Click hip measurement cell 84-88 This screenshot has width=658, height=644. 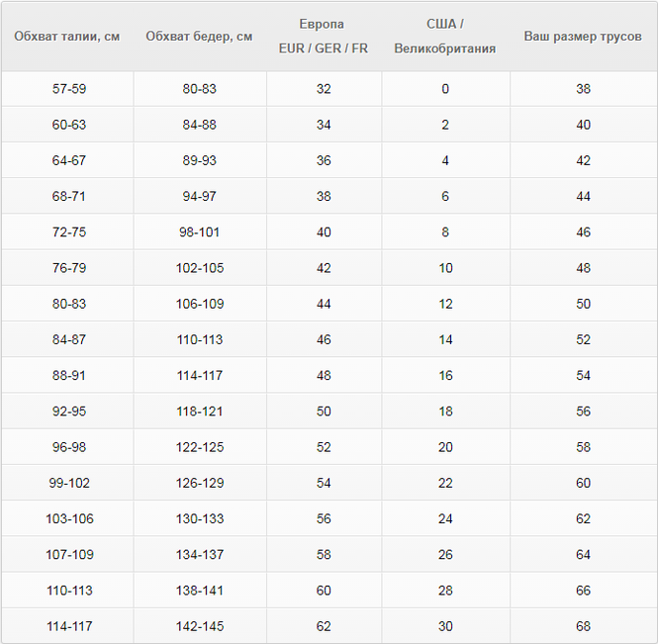click(199, 125)
